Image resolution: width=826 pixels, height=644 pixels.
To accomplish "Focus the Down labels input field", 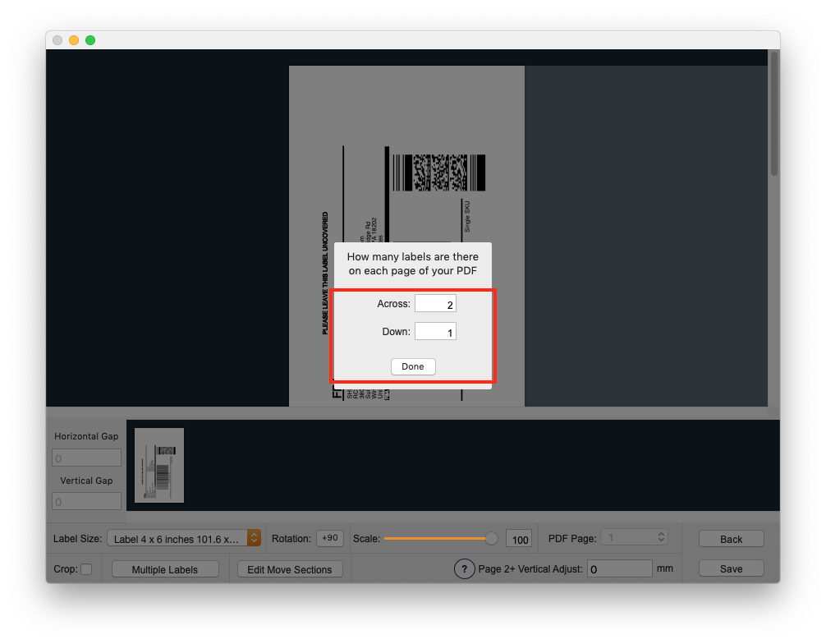I will 435,332.
